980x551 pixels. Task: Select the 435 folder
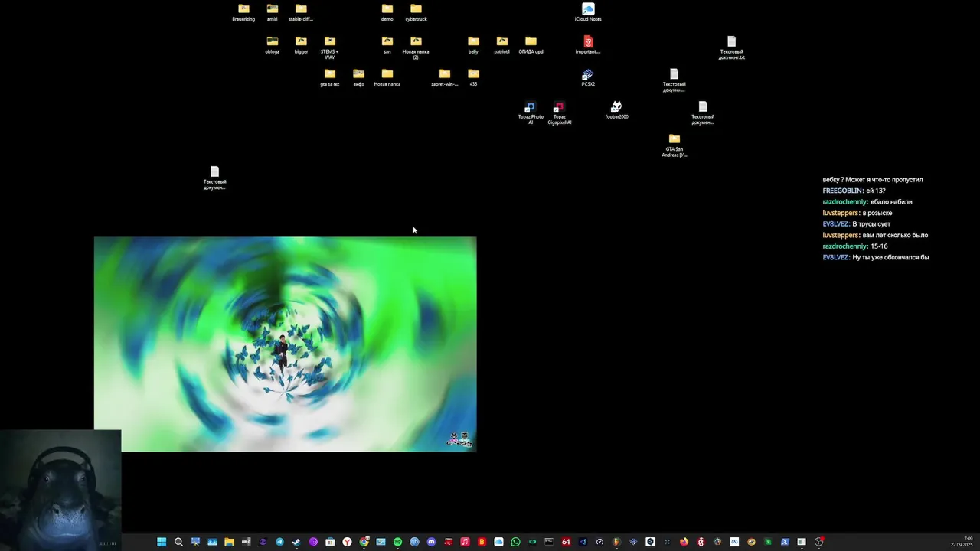[473, 78]
